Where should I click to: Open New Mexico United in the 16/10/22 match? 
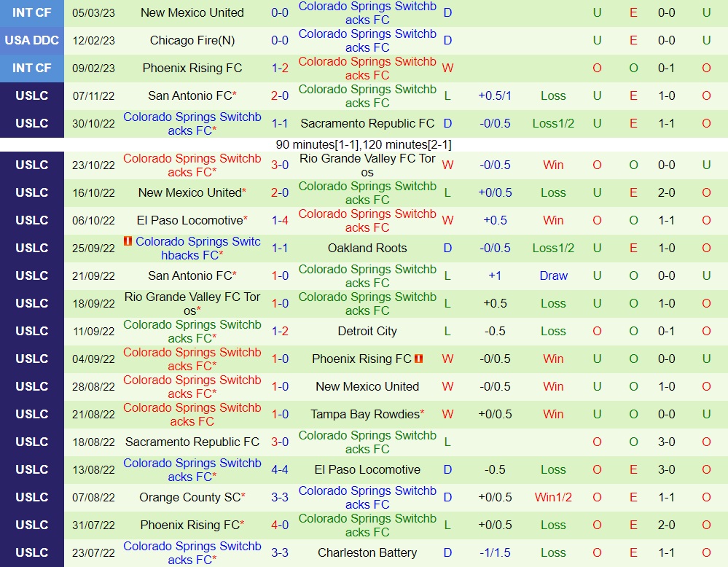tap(190, 192)
